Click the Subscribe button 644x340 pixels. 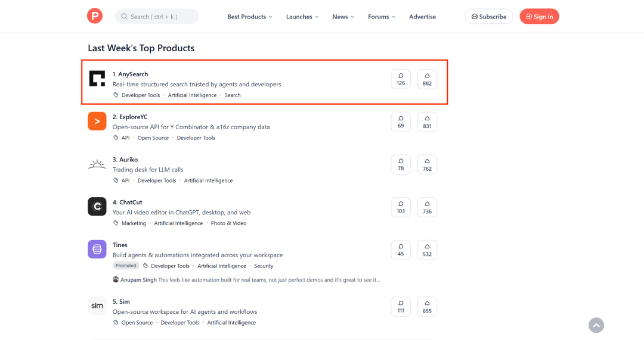[x=489, y=17]
